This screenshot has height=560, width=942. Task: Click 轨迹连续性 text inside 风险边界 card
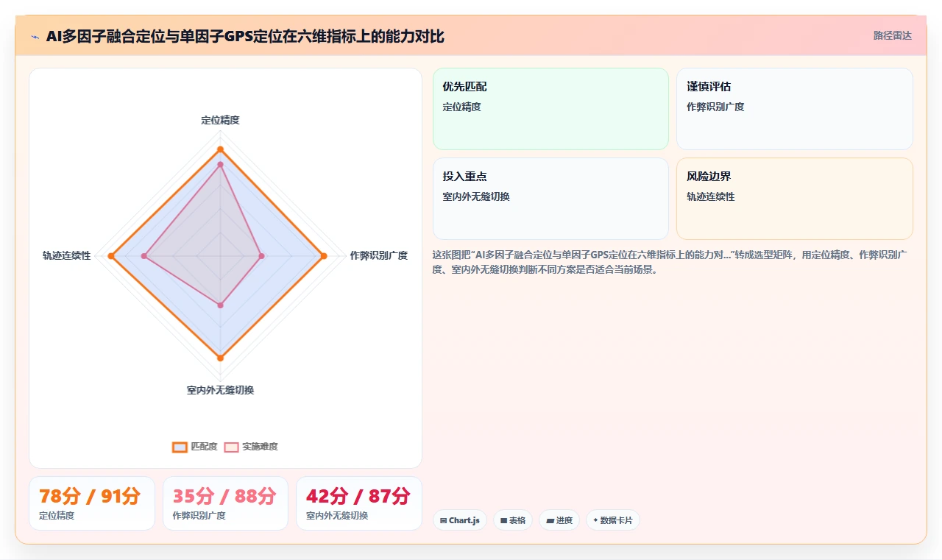tap(711, 196)
